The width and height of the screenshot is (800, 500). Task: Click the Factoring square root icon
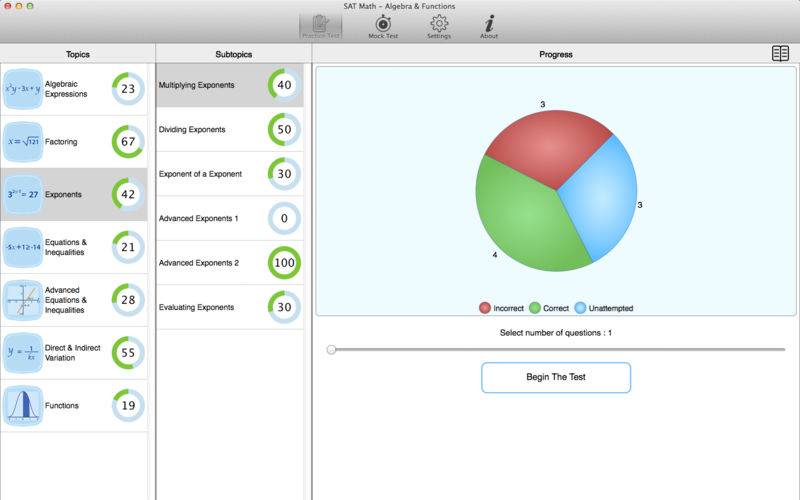click(23, 142)
